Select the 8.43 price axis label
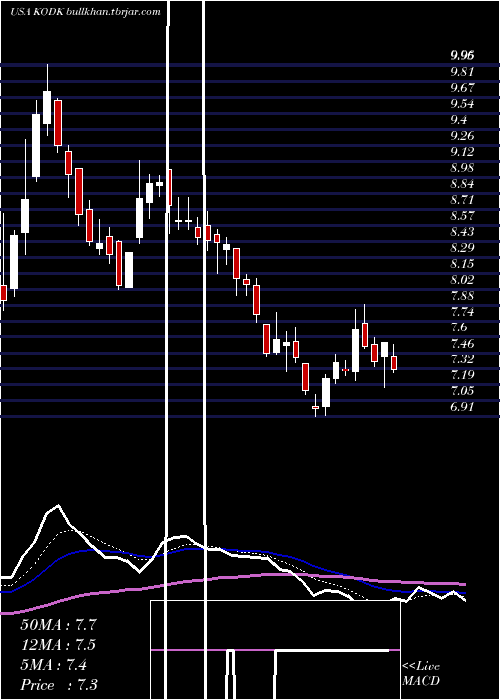The width and height of the screenshot is (500, 700). [x=462, y=232]
